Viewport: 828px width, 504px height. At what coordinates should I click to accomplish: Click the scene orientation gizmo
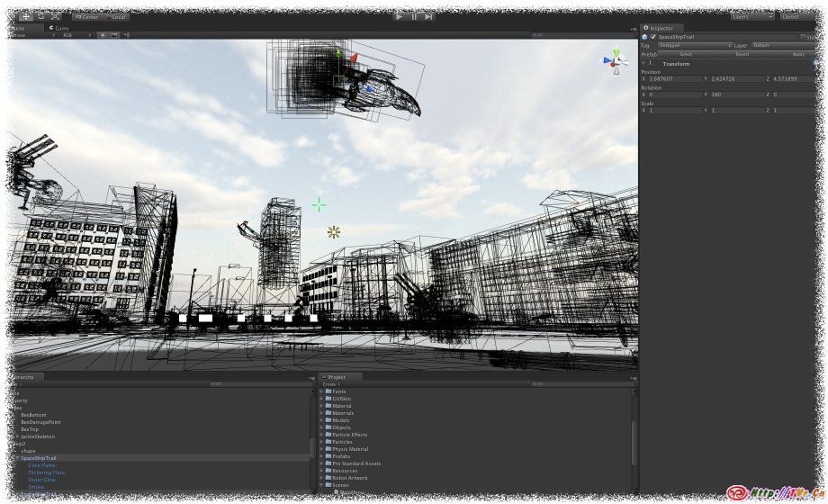616,61
